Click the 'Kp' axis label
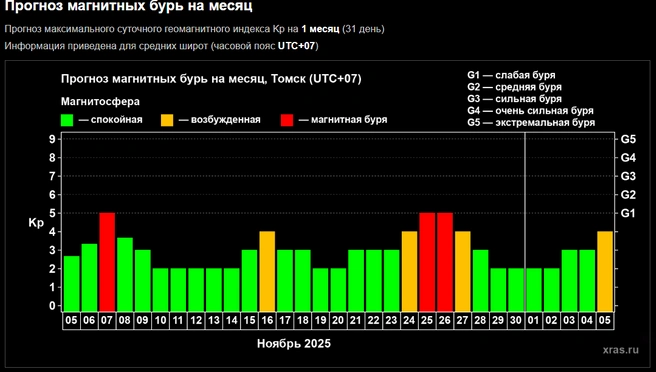The width and height of the screenshot is (656, 372). [36, 223]
